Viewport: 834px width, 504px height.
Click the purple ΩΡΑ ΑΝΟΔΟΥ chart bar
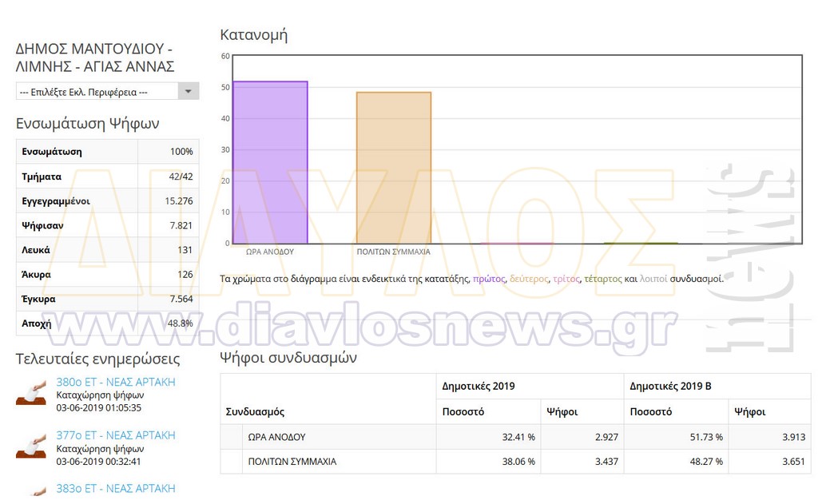[x=270, y=162]
